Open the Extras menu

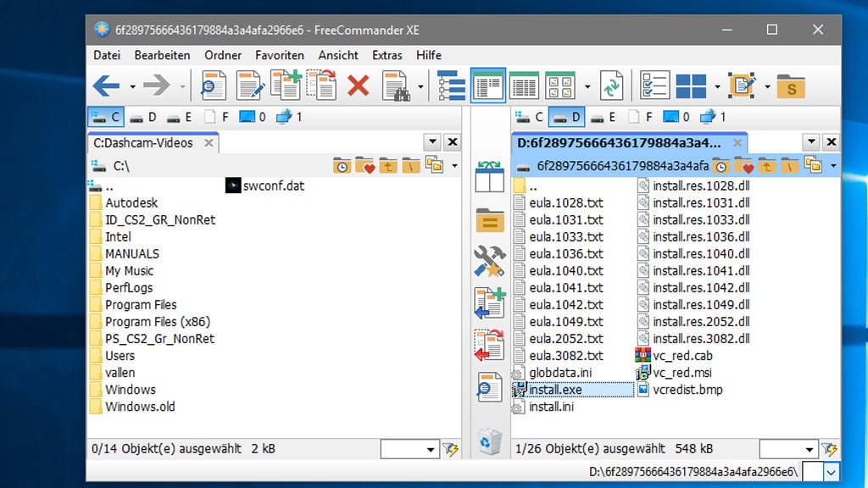coord(387,55)
